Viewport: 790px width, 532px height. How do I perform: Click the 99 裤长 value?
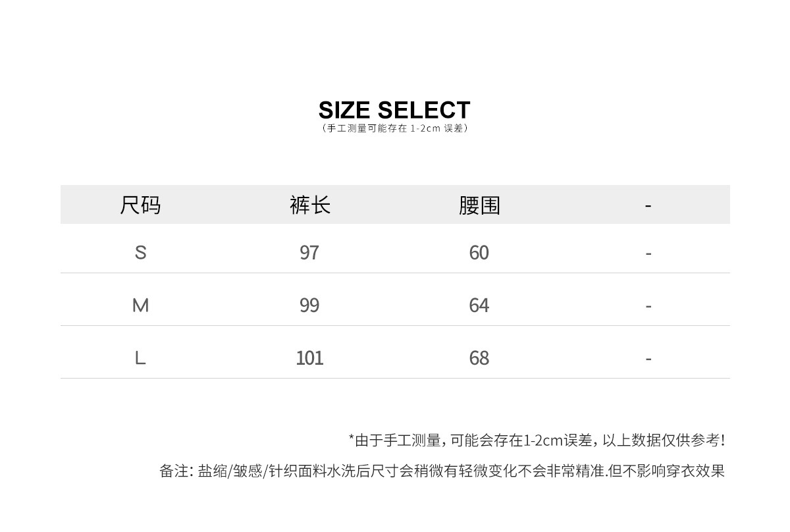(309, 305)
